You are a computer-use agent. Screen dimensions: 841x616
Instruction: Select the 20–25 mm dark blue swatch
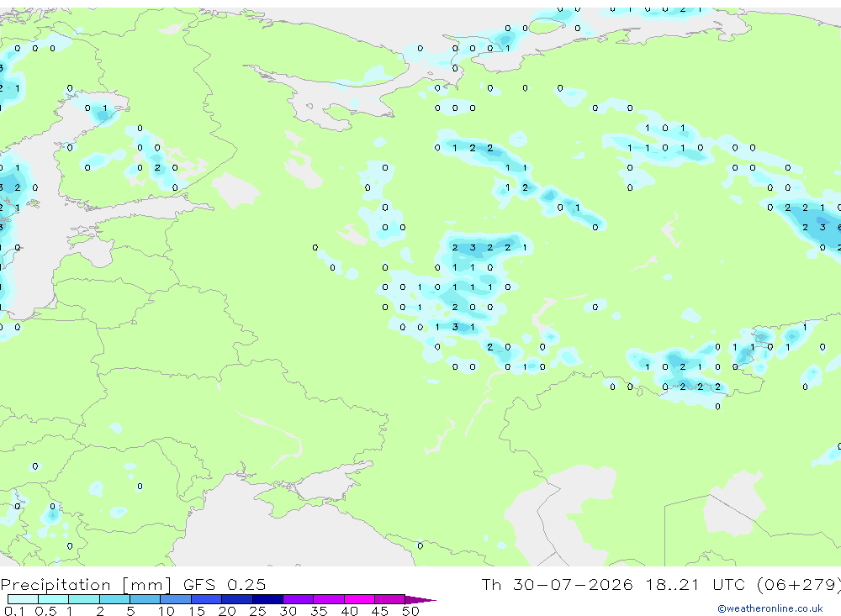pos(237,599)
